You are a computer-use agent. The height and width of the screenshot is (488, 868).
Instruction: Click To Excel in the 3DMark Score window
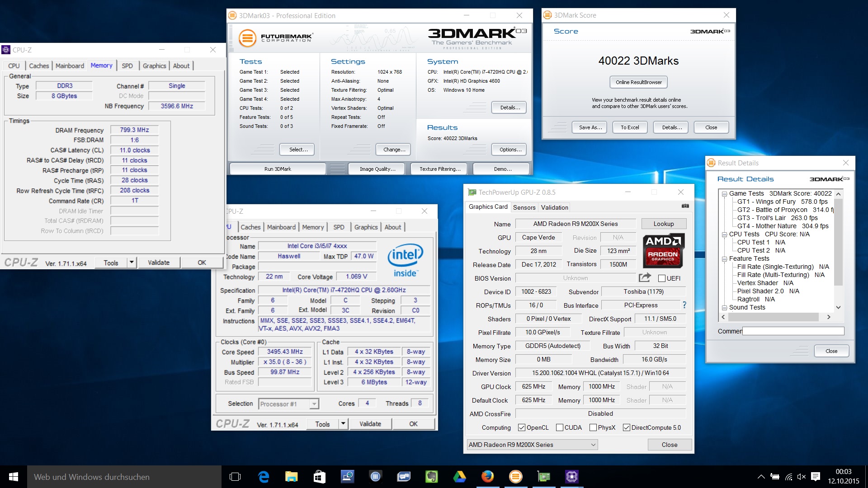coord(630,127)
